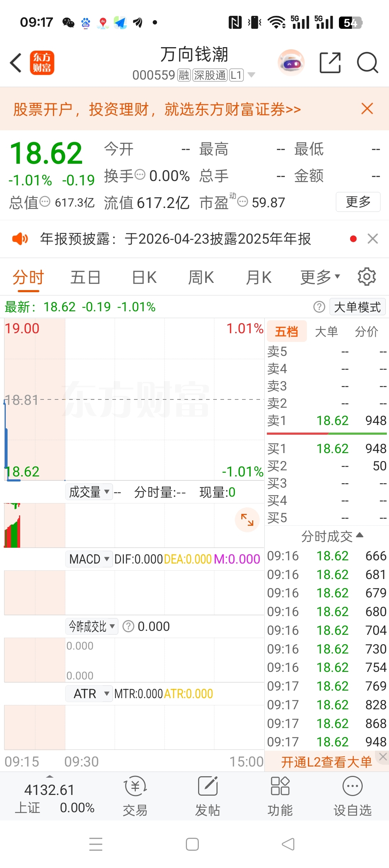Open the MACD indicator dropdown

coord(89,559)
